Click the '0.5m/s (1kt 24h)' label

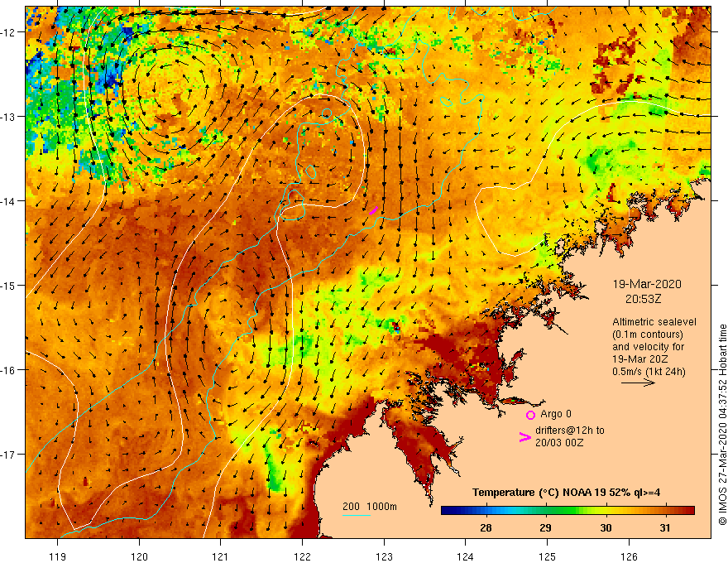[649, 372]
